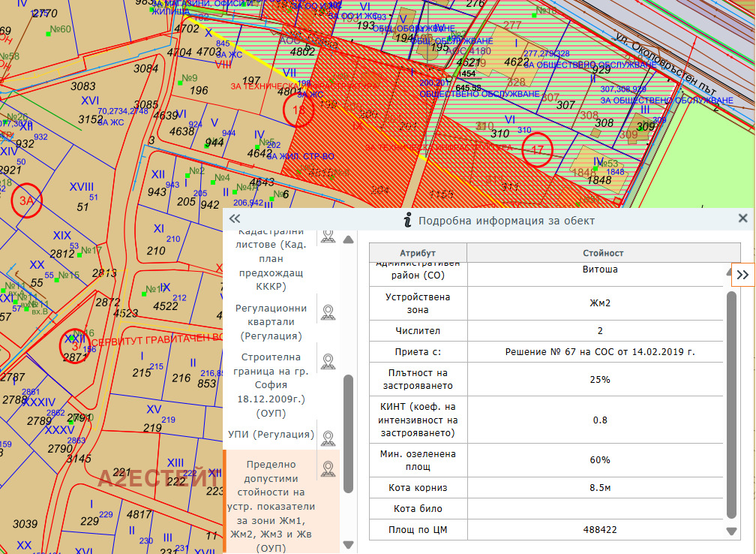Screen dimensions: 756x554
Task: Locate Пределно допустими стойности feature on map
Action: coord(328,469)
